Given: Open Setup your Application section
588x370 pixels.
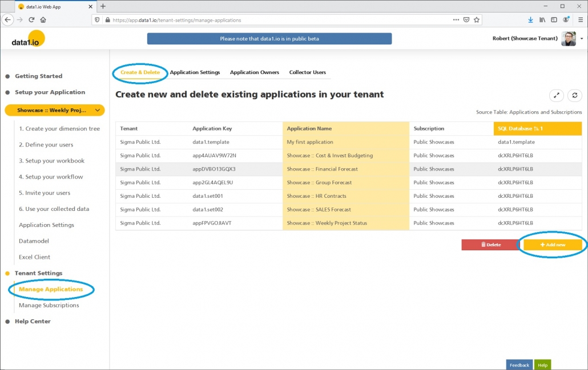Looking at the screenshot, I should coord(50,92).
